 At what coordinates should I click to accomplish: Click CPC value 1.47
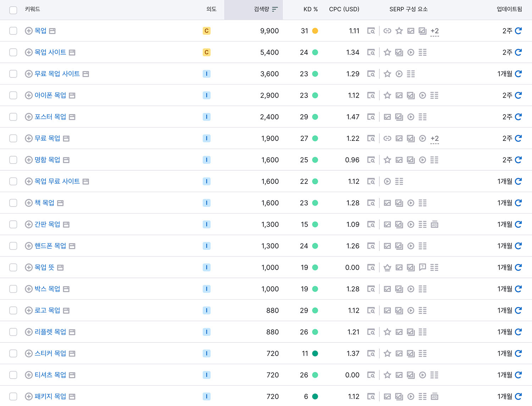tap(353, 117)
